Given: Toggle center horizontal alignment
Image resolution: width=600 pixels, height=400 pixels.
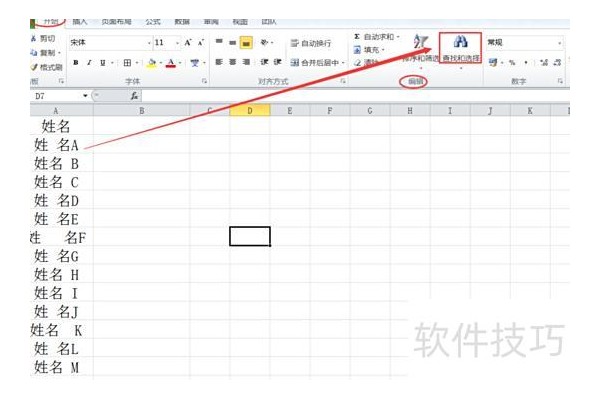Looking at the screenshot, I should (233, 62).
